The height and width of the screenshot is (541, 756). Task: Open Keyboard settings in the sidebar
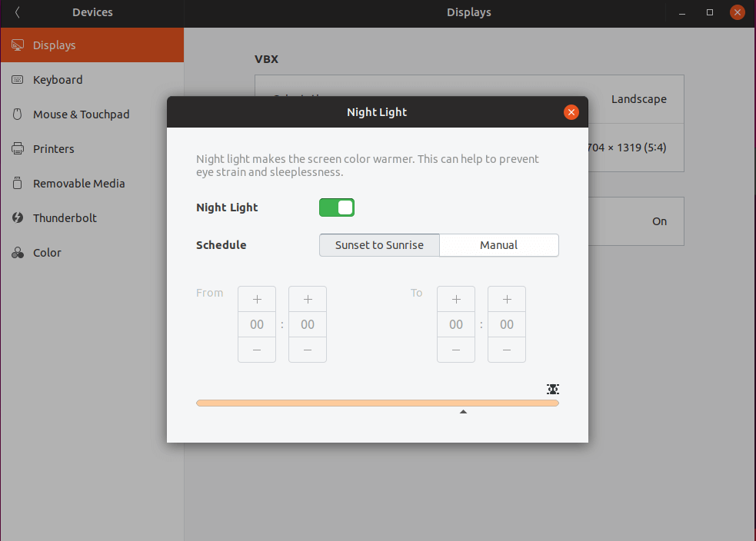pyautogui.click(x=58, y=80)
